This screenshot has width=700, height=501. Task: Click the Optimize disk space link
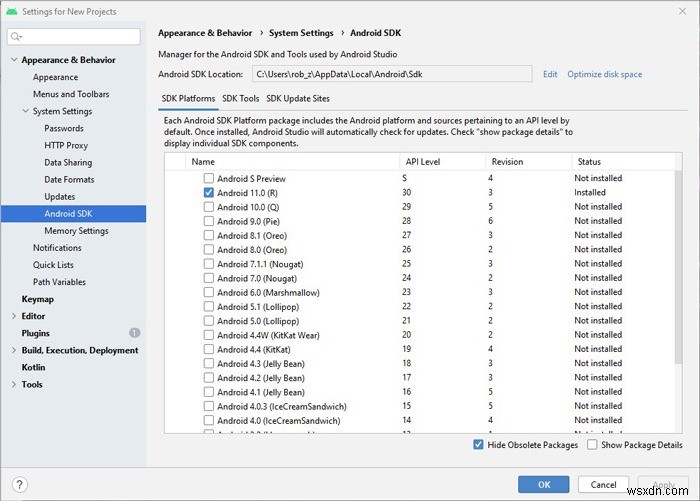point(604,74)
